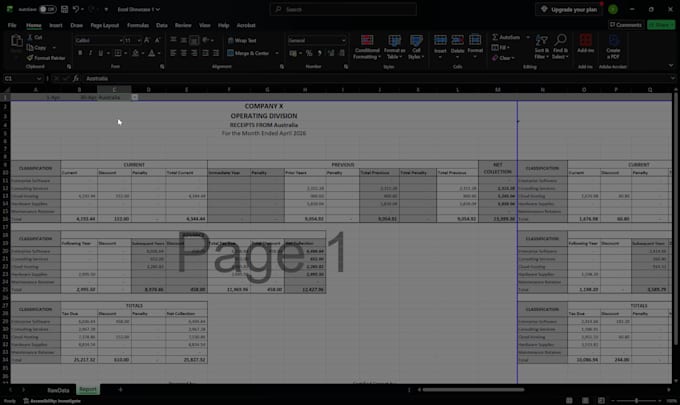
Task: Collapse the ribbon with chevron
Action: pos(671,66)
